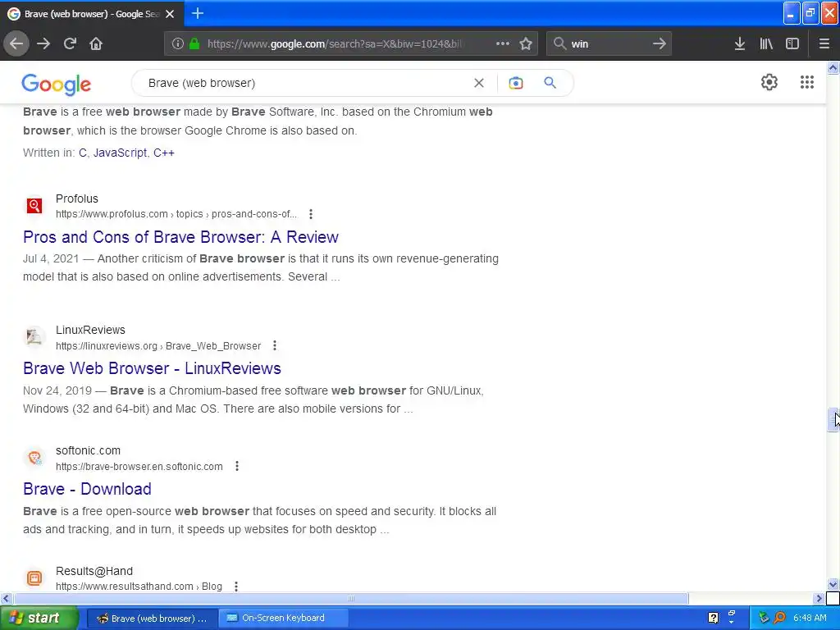840x630 pixels.
Task: Close the Brave (web browser) tab
Action: (170, 14)
